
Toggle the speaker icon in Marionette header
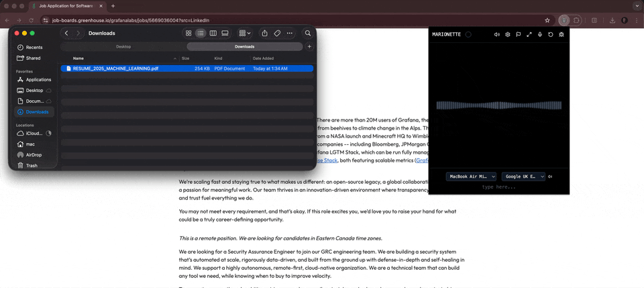point(496,34)
